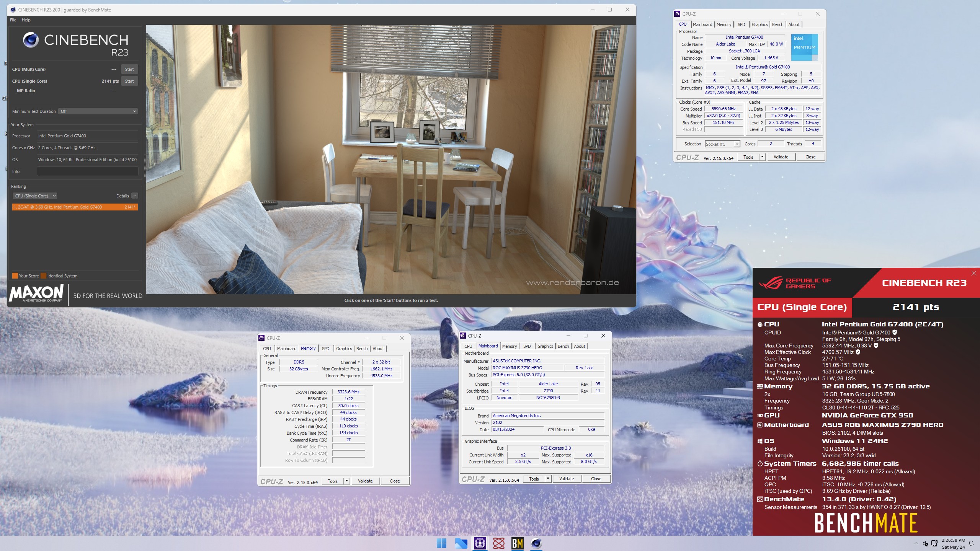Select Graphics tab in Mainboard CPU-Z window
Image resolution: width=980 pixels, height=551 pixels.
(x=545, y=346)
